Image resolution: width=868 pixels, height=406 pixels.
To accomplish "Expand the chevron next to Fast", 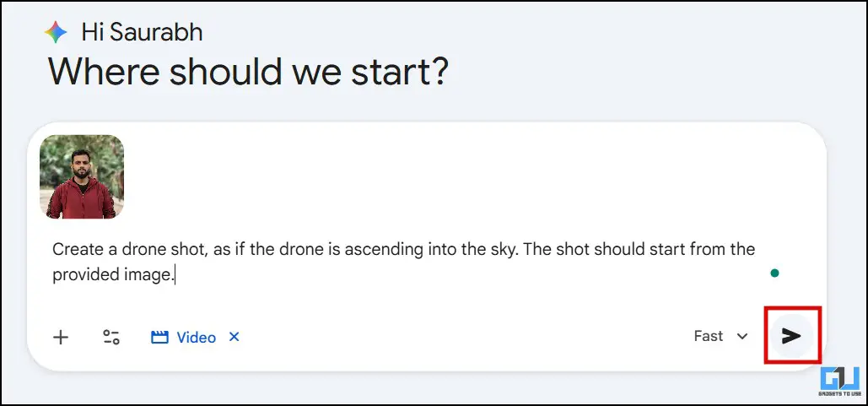I will pyautogui.click(x=742, y=337).
